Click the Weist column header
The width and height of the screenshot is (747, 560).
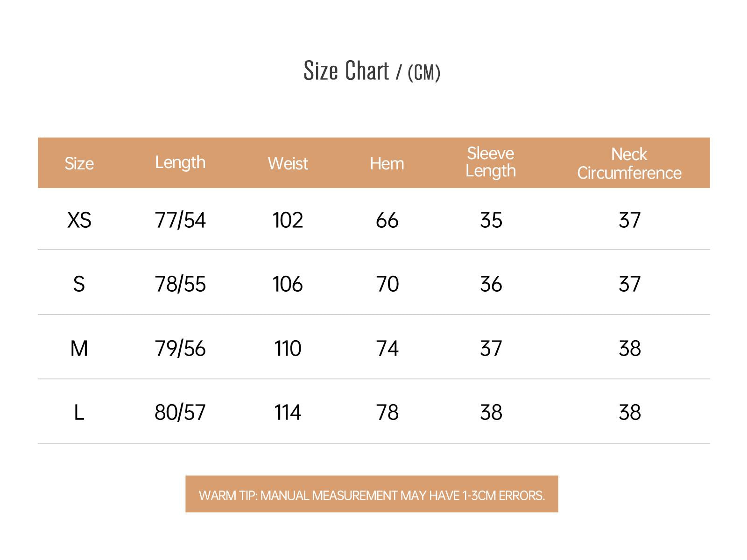(288, 164)
